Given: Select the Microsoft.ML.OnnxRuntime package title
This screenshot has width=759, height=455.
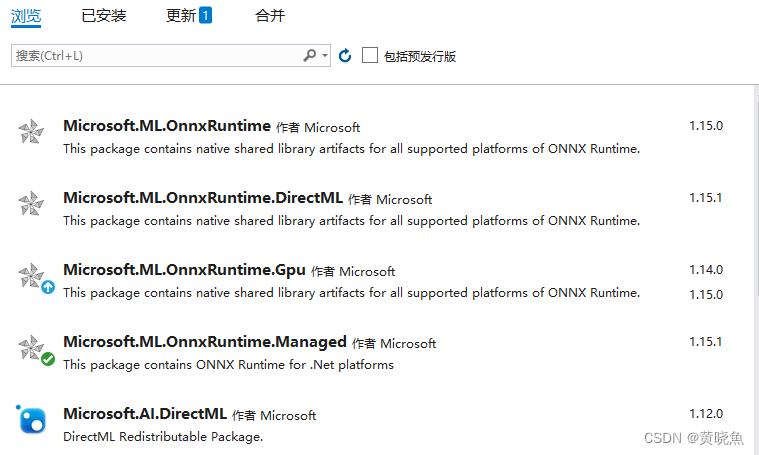Looking at the screenshot, I should click(167, 126).
